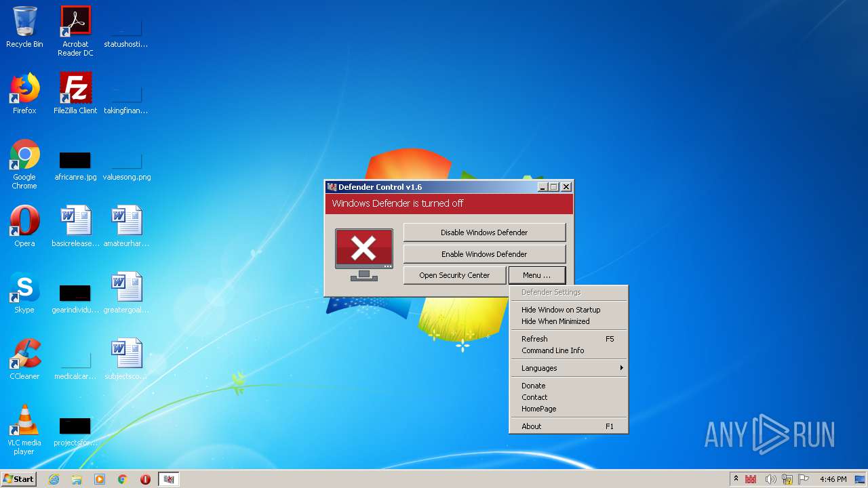Open HomePage menu entry

(x=568, y=409)
